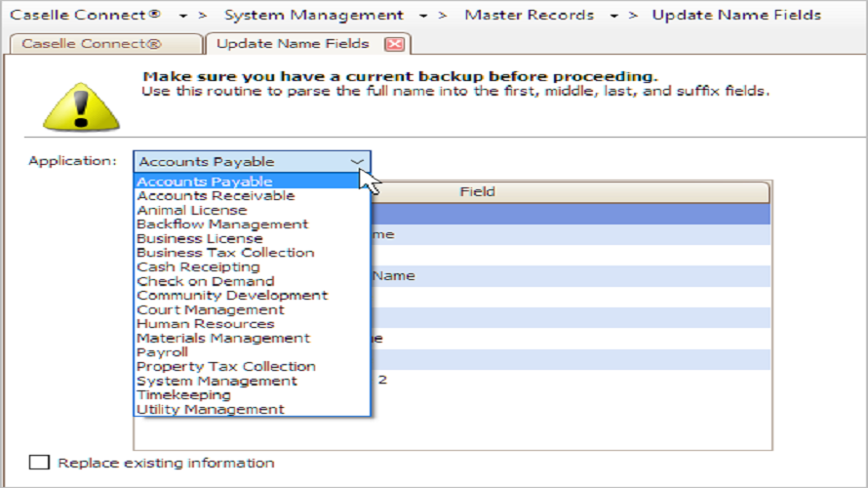Close the Update Name Fields tab
868x488 pixels.
coord(394,44)
